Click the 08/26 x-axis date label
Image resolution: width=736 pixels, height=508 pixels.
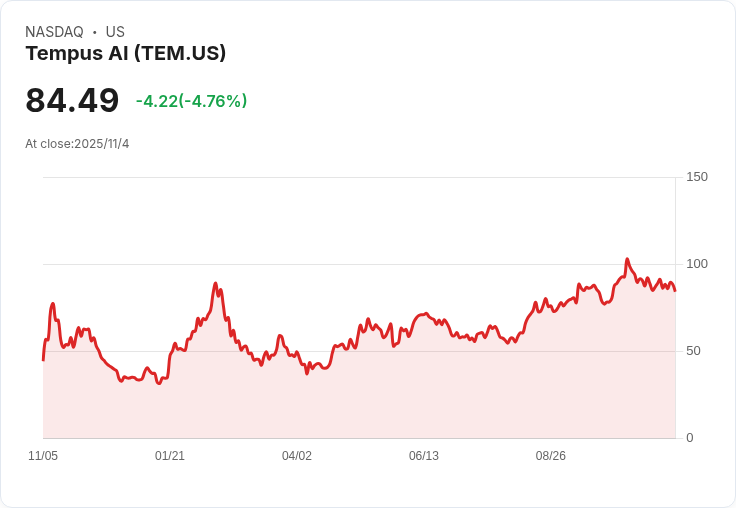tap(551, 456)
